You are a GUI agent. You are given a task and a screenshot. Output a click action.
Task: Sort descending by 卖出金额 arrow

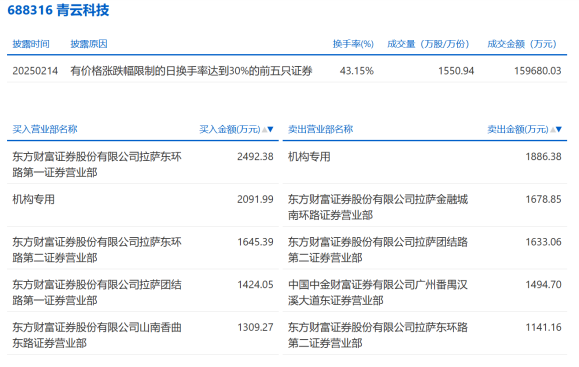pos(559,129)
